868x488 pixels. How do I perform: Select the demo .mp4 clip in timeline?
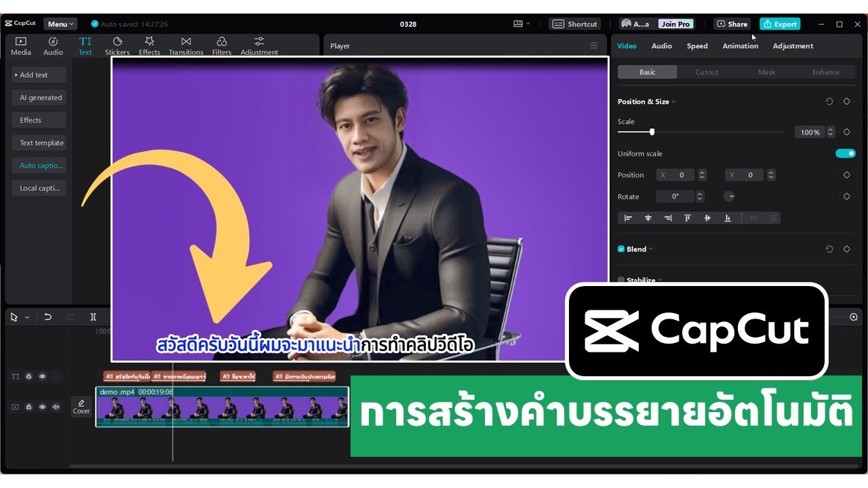pos(222,407)
